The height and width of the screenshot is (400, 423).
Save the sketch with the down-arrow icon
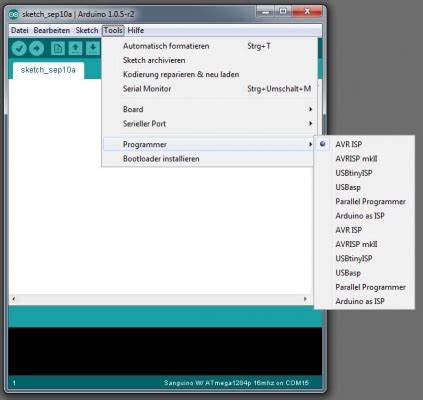click(x=93, y=49)
